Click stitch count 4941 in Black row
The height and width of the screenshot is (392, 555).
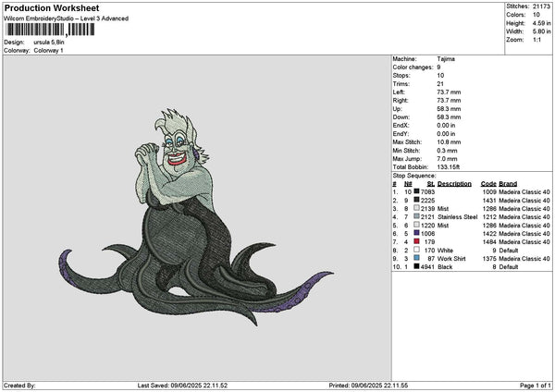[427, 267]
